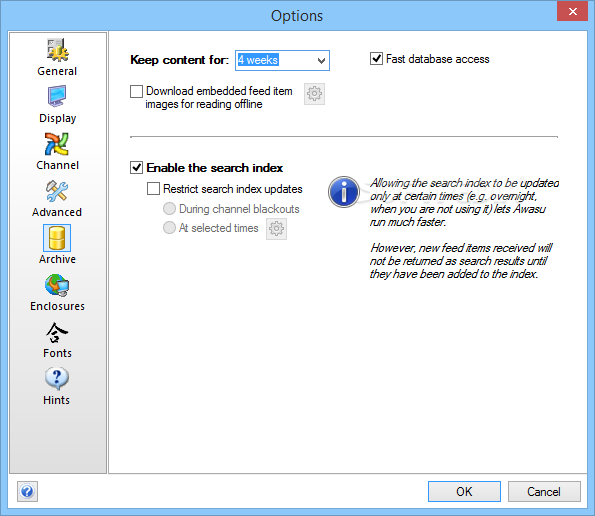Click the OK button

click(464, 492)
